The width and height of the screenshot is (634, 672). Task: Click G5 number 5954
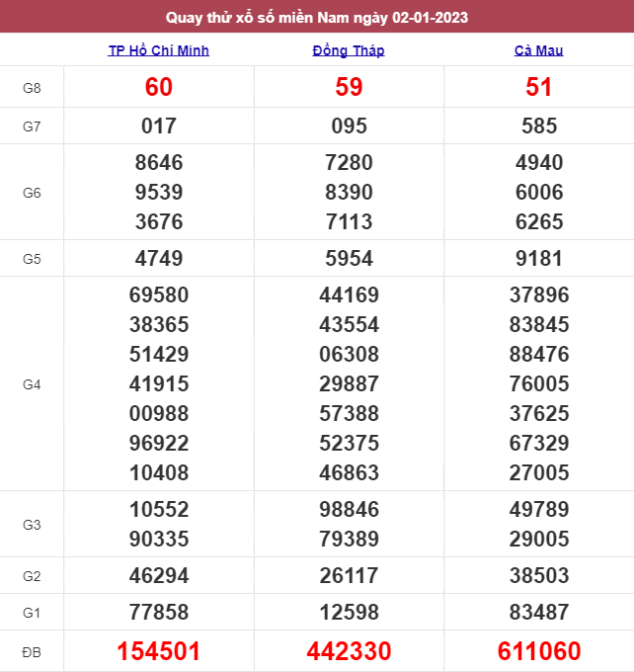[349, 259]
